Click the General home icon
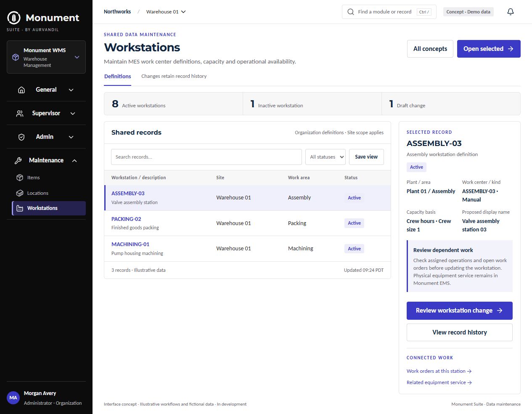This screenshot has width=532, height=414. click(x=21, y=90)
